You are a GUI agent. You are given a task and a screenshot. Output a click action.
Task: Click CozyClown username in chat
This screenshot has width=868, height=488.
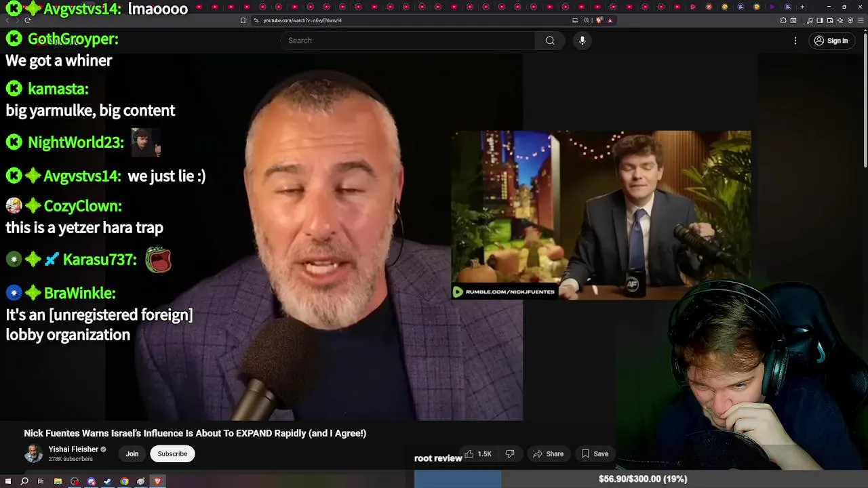(83, 206)
